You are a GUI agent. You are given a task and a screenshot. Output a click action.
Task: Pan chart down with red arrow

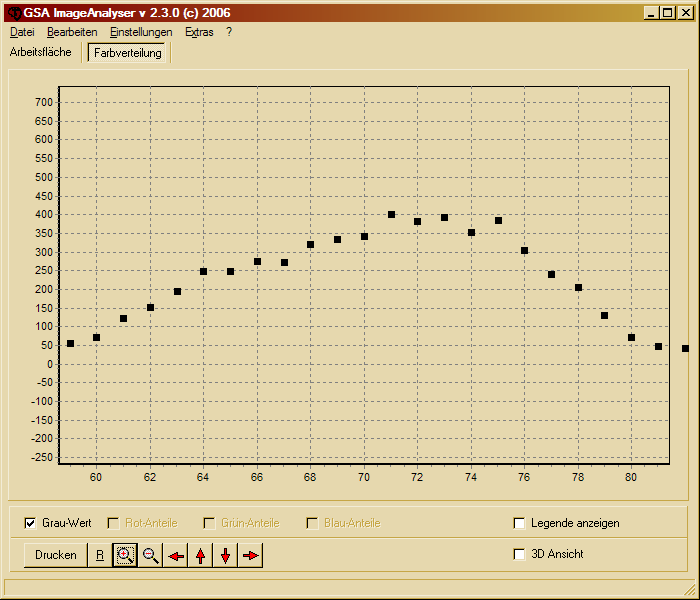click(x=226, y=555)
